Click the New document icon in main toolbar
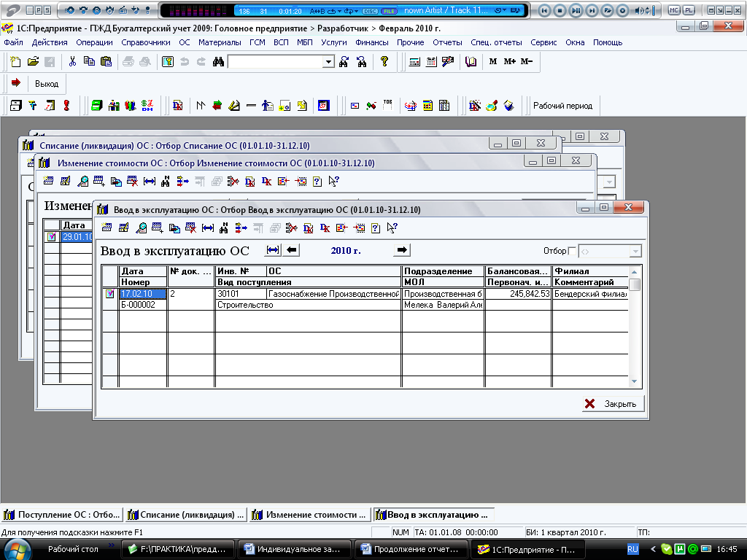747x560 pixels. click(x=15, y=61)
